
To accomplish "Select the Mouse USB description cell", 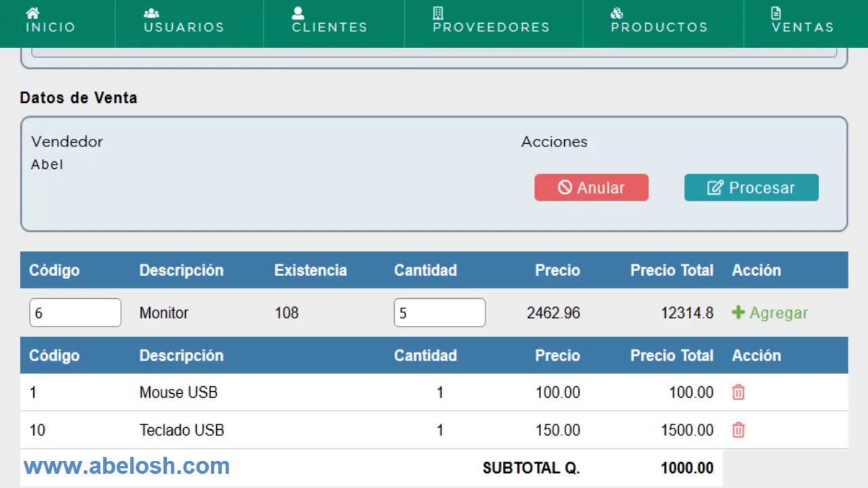I will click(178, 392).
